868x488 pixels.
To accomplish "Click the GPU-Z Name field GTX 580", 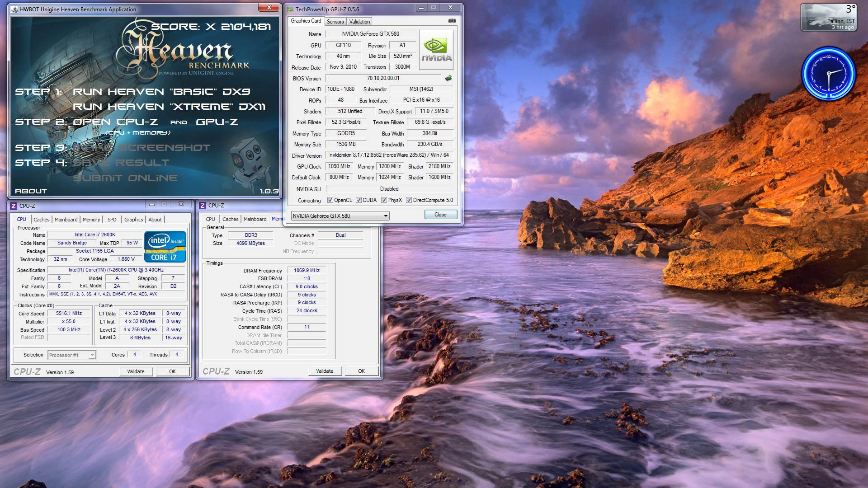I will 370,34.
